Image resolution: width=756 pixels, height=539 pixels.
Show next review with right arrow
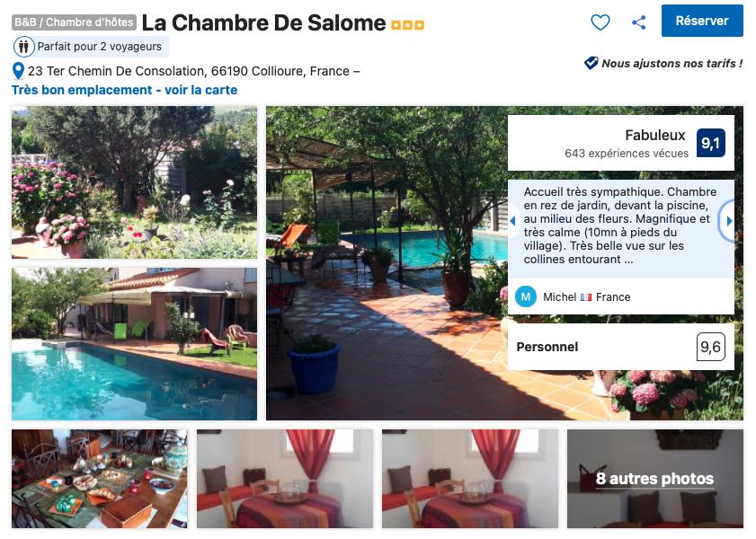pyautogui.click(x=728, y=221)
